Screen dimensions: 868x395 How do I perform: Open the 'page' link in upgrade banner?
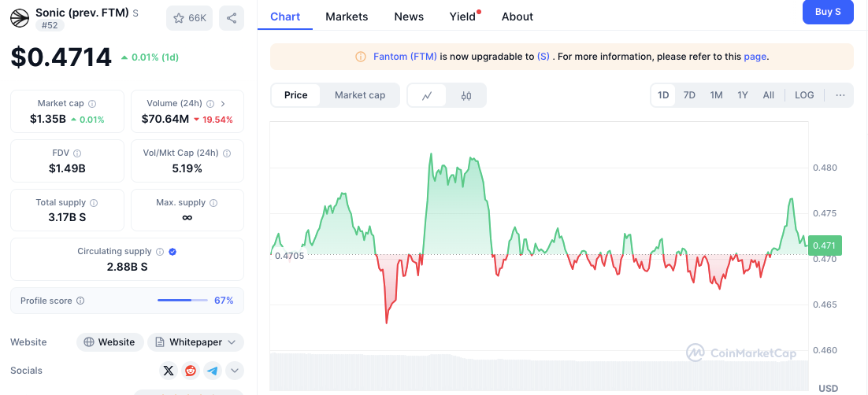pos(755,57)
